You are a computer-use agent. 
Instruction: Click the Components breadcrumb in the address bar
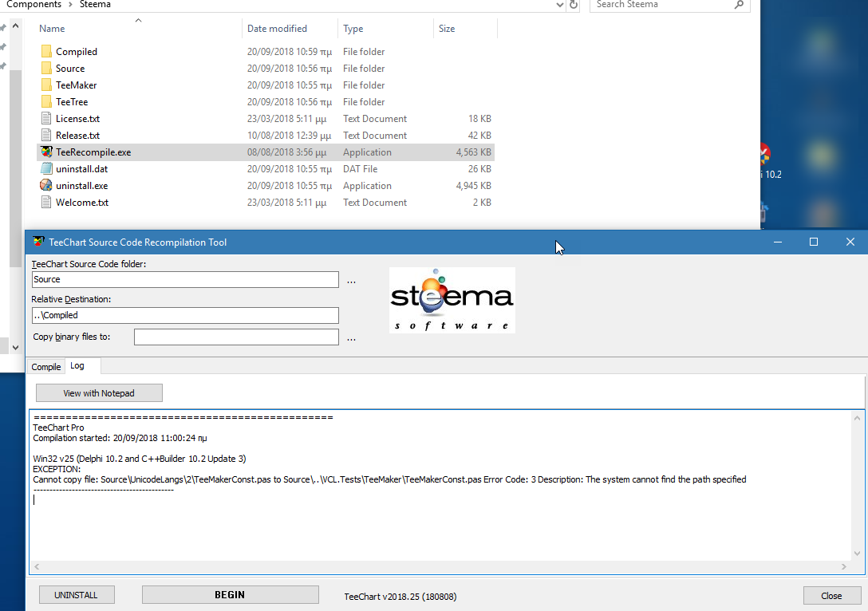(34, 5)
